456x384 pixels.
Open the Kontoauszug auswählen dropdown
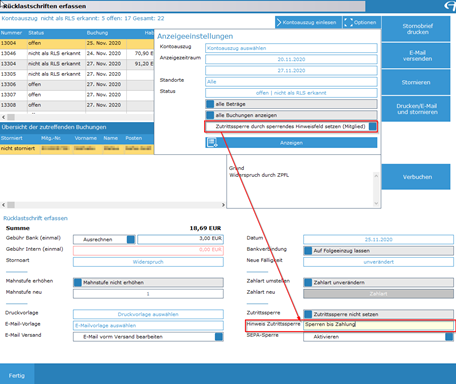pyautogui.click(x=291, y=48)
